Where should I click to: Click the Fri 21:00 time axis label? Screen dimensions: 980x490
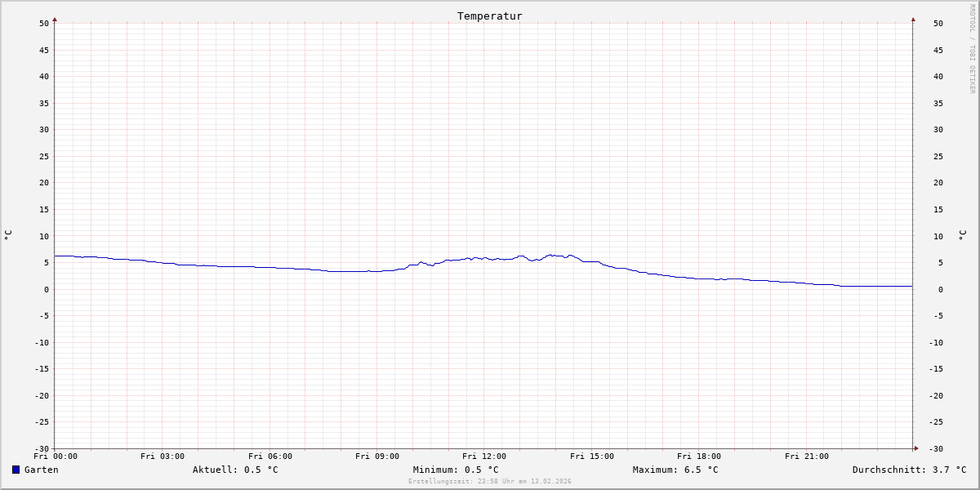tap(807, 457)
